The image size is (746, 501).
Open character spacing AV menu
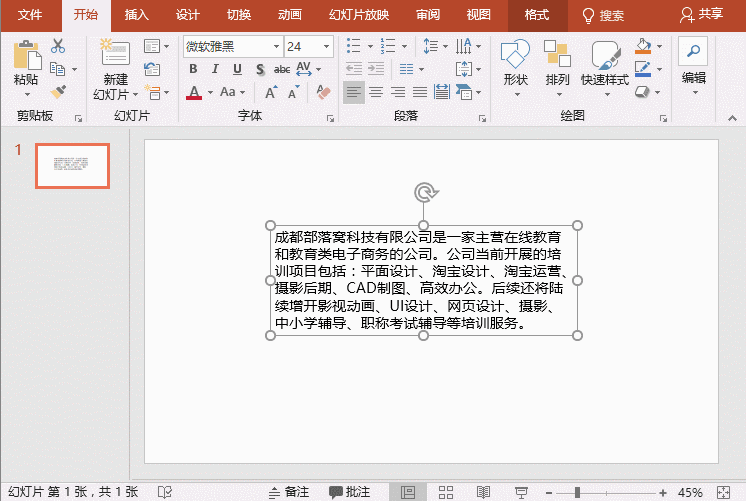304,69
